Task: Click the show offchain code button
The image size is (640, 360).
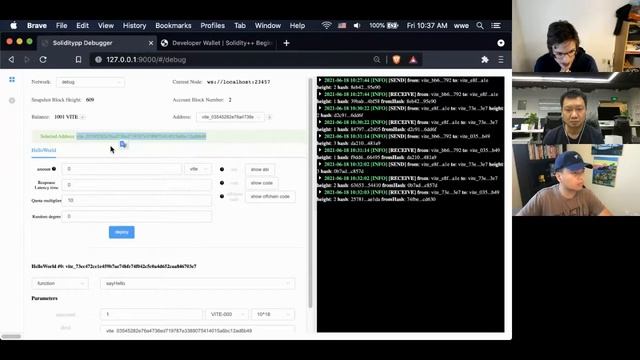Action: pos(270,197)
